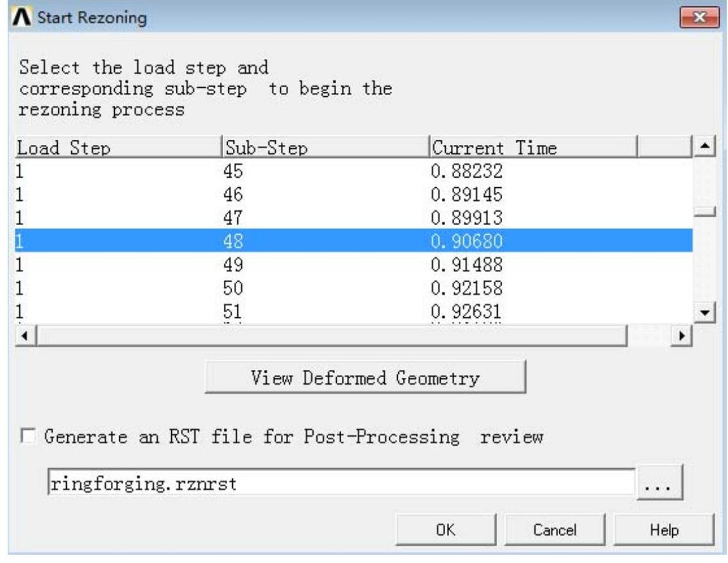Click View Deformed Geometry button
728x563 pixels.
(364, 377)
